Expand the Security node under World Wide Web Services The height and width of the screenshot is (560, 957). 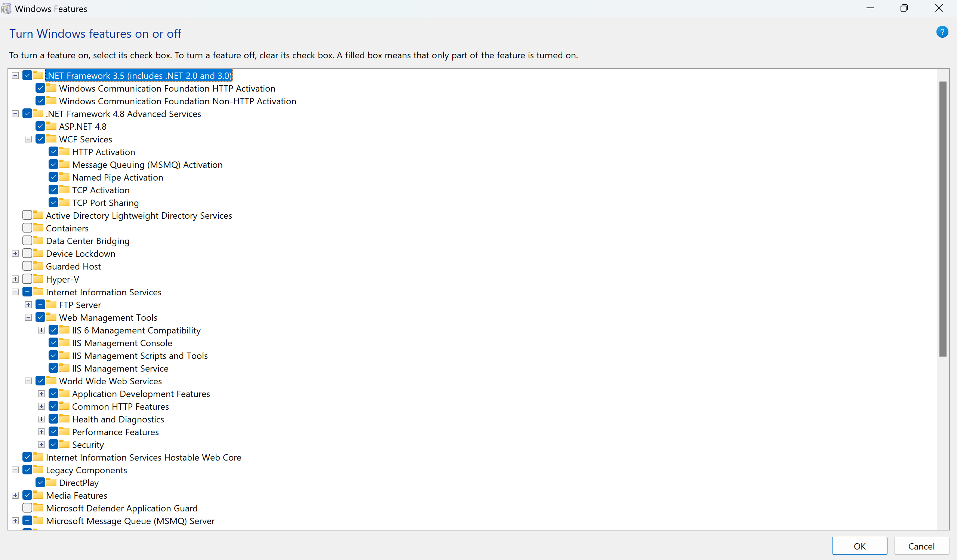tap(41, 444)
